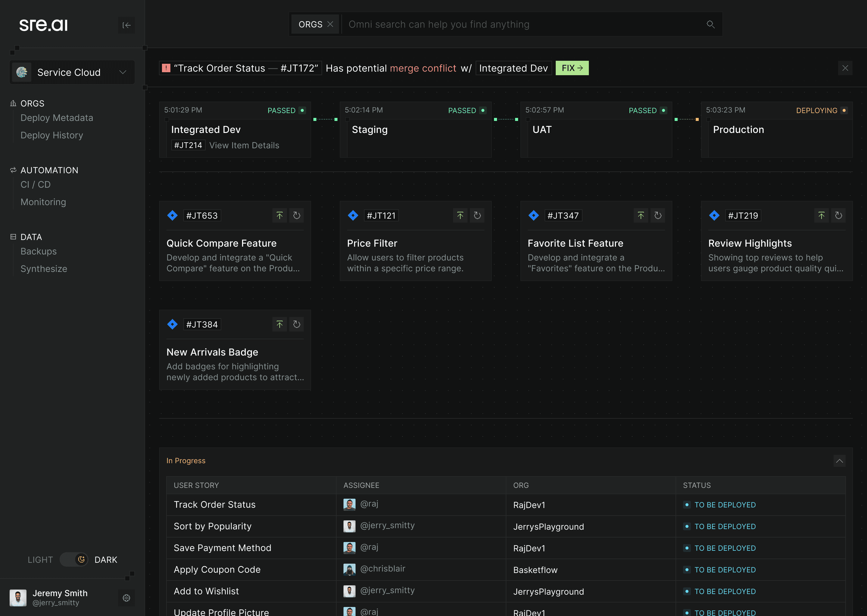Open View Item Details link
Screen dimensions: 867x616
pos(244,145)
